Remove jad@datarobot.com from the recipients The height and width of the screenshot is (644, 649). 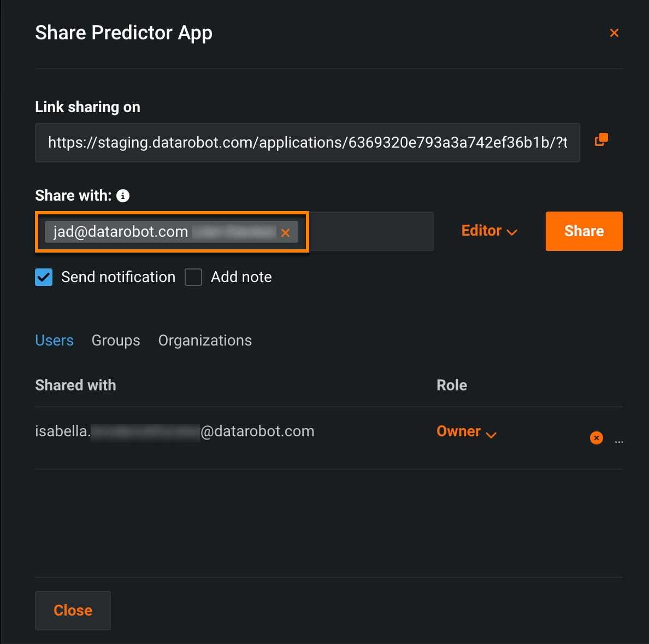(x=285, y=233)
